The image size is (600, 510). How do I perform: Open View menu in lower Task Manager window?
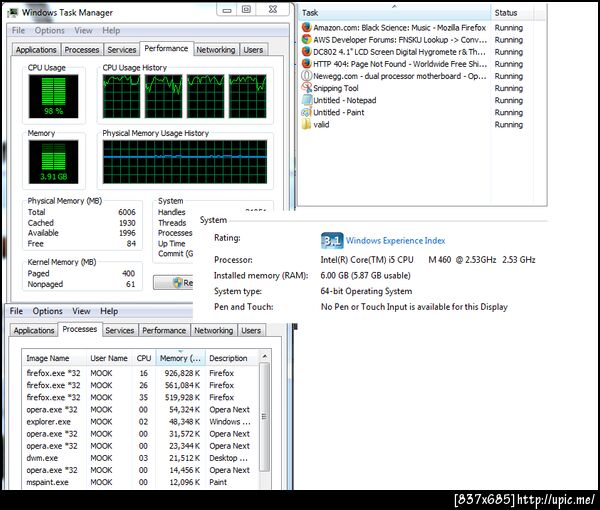(x=81, y=311)
